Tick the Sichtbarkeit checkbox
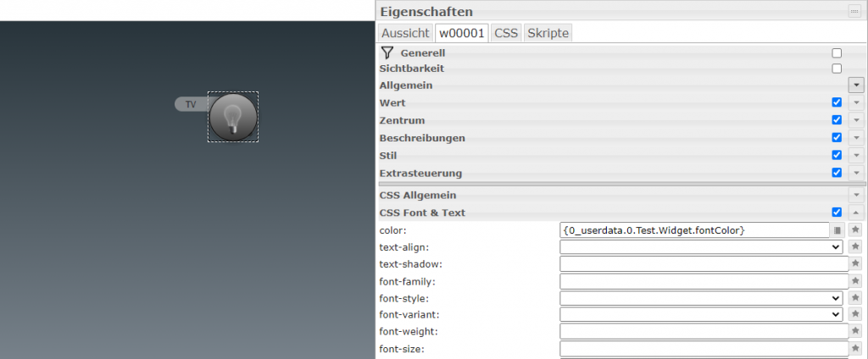Image resolution: width=868 pixels, height=359 pixels. [x=837, y=68]
